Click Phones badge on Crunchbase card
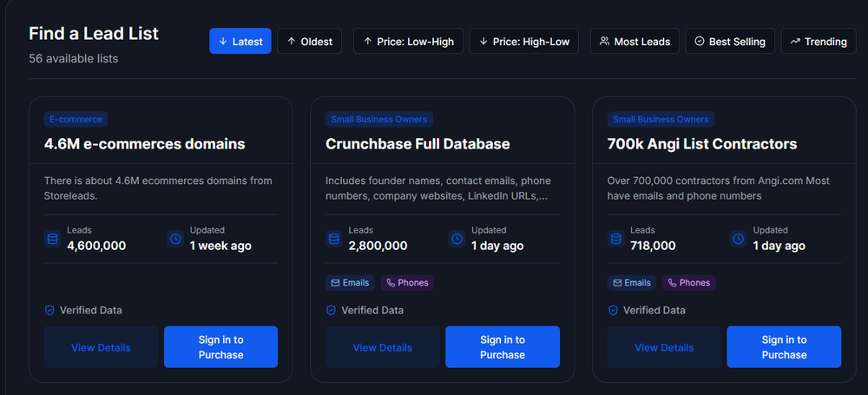 click(x=407, y=282)
